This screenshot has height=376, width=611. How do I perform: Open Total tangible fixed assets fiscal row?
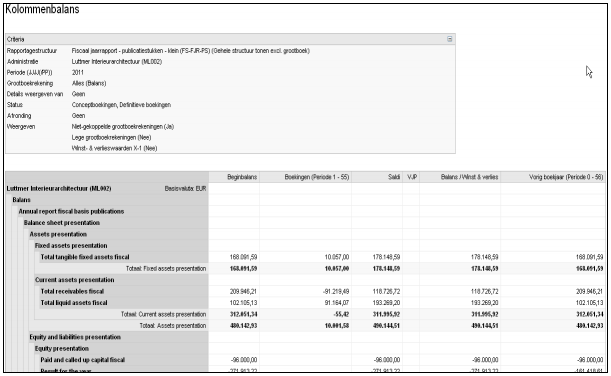point(85,257)
